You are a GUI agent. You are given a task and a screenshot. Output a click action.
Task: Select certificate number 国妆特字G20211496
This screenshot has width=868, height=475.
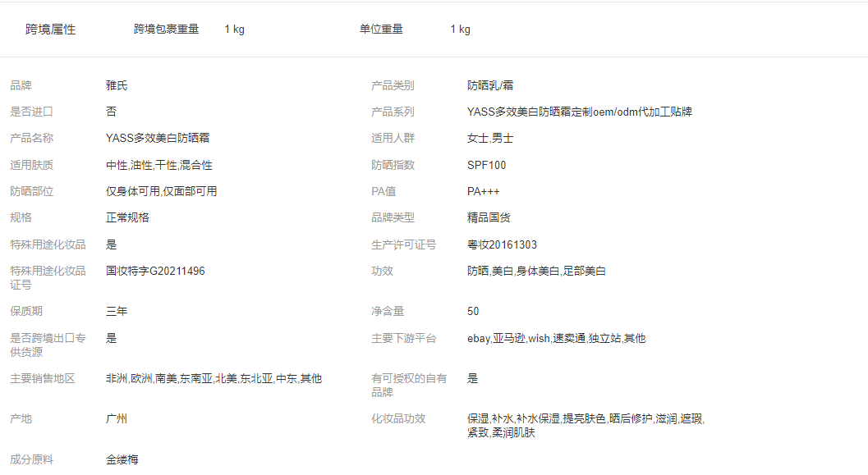(x=155, y=271)
